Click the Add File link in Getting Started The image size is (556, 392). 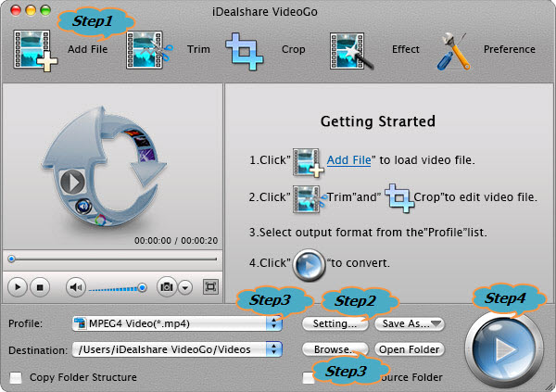click(349, 160)
